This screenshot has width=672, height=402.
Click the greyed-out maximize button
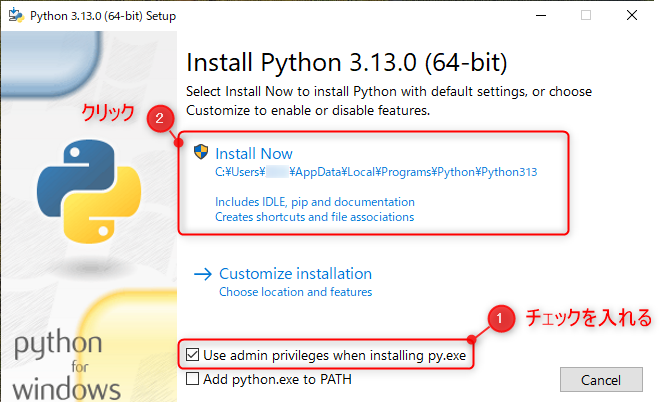[x=586, y=15]
